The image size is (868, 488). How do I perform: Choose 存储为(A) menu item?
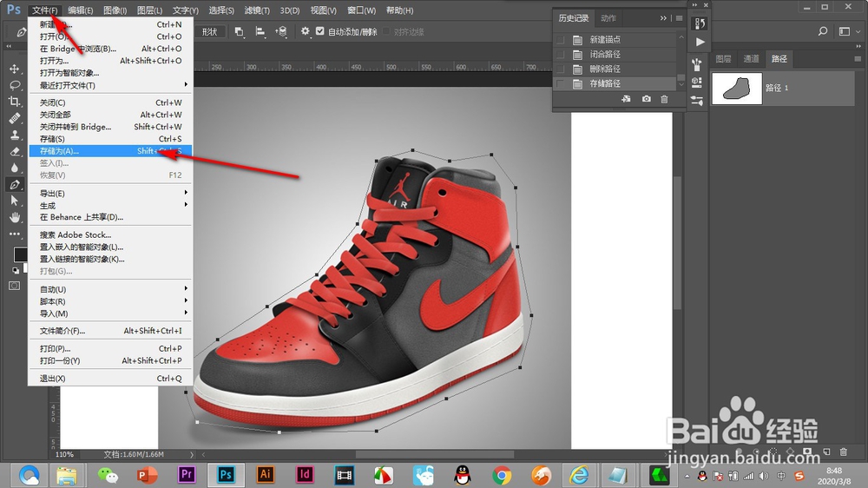(110, 151)
